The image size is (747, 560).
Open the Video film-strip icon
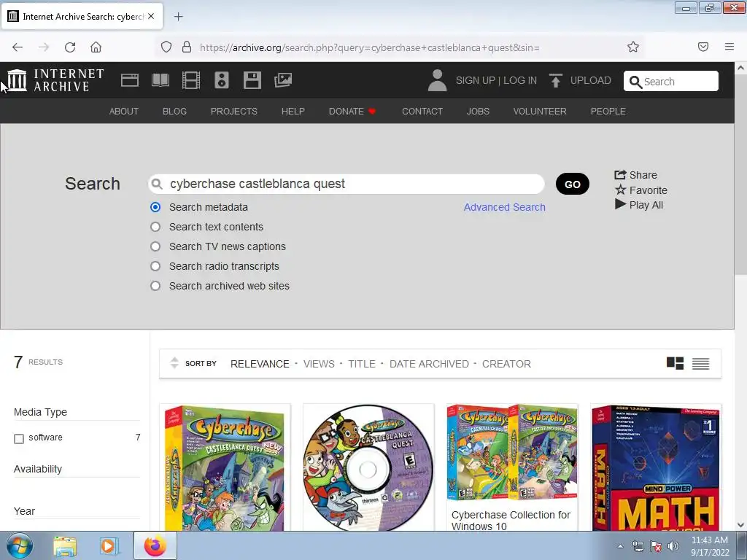[191, 80]
